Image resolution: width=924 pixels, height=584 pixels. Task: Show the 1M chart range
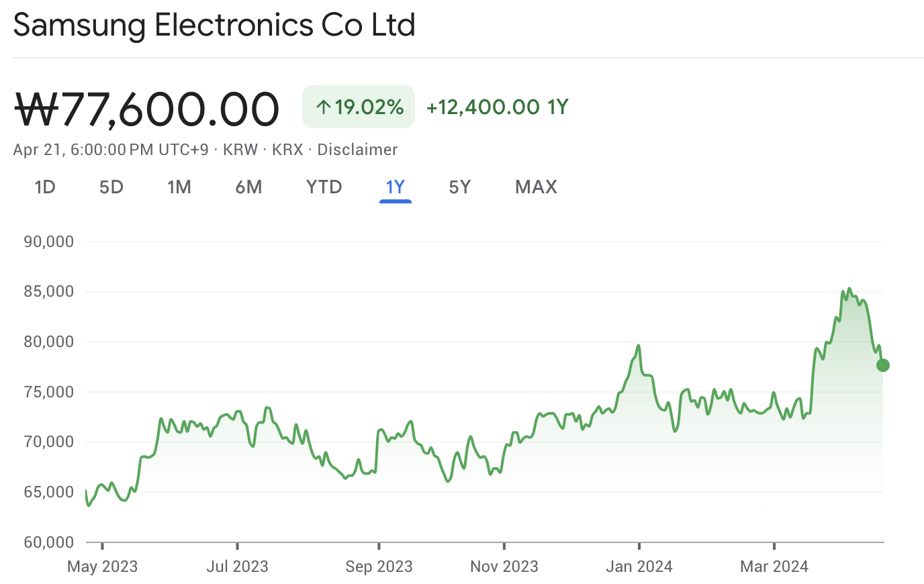pos(179,187)
